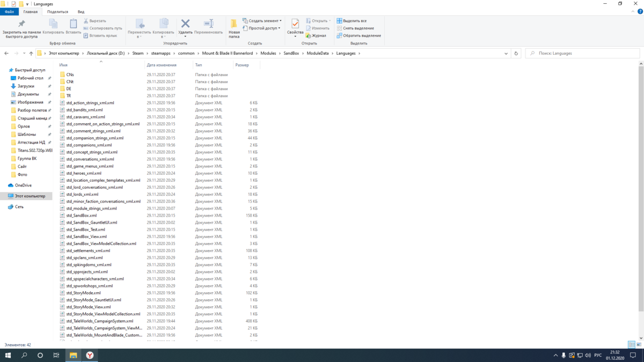
Task: Select file std_heroes_xml.xml
Action: click(x=84, y=173)
